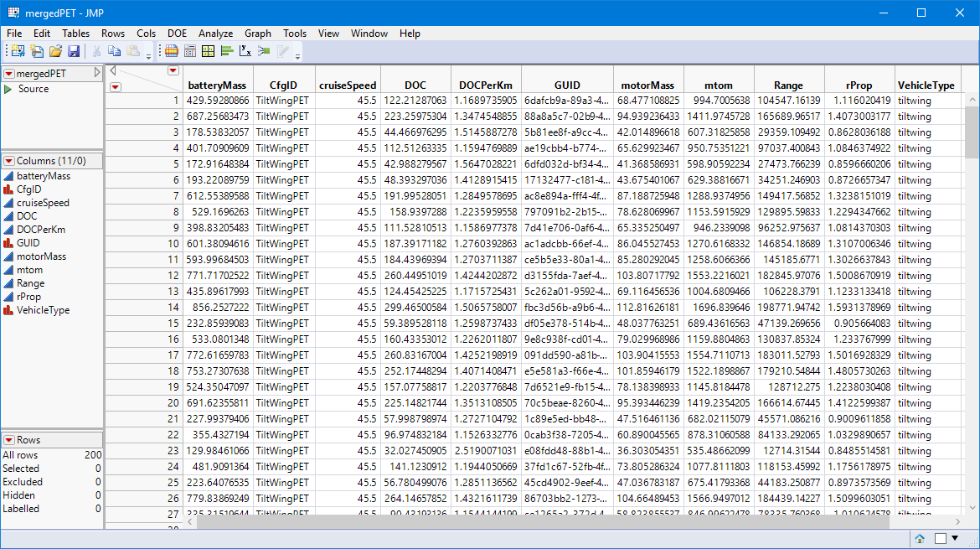Click batteryMass continuous type icon in Columns panel
Image resolution: width=980 pixels, height=549 pixels.
[8, 176]
